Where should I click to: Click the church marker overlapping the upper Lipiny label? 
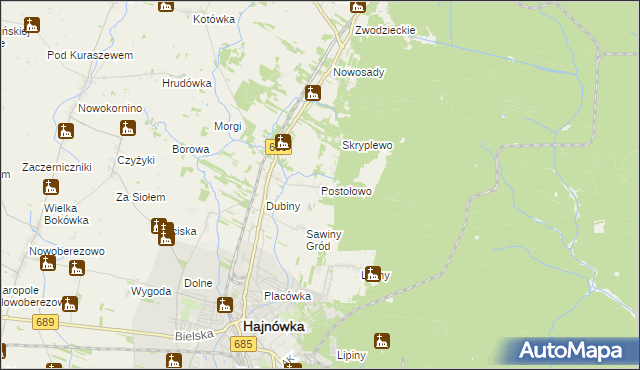click(x=373, y=274)
